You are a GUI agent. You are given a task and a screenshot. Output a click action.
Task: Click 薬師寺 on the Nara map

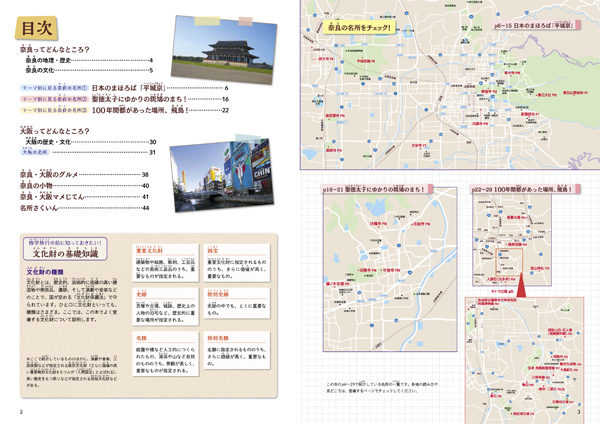[x=334, y=150]
